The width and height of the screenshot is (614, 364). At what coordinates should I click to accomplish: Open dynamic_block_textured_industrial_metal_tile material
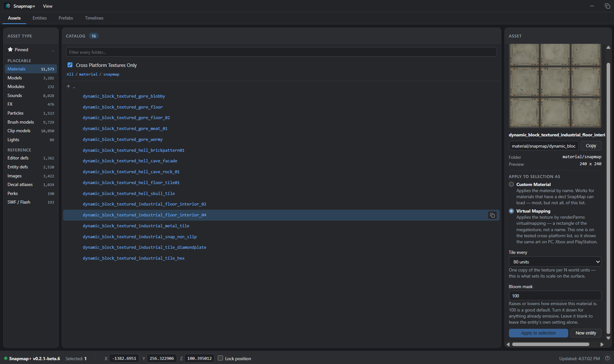[x=136, y=226]
